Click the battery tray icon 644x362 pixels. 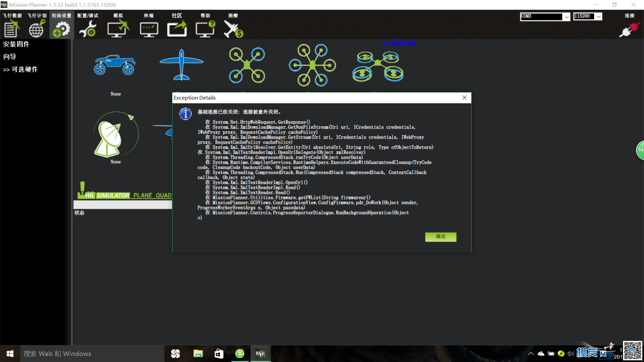click(551, 354)
